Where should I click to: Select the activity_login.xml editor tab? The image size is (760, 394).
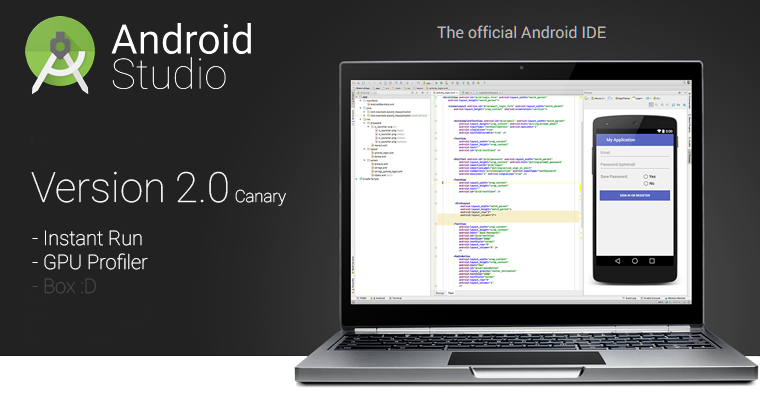coord(446,93)
